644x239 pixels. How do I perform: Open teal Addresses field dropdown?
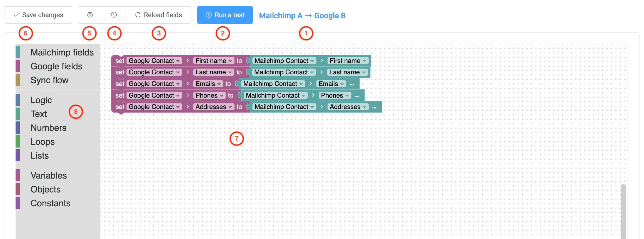click(x=348, y=107)
